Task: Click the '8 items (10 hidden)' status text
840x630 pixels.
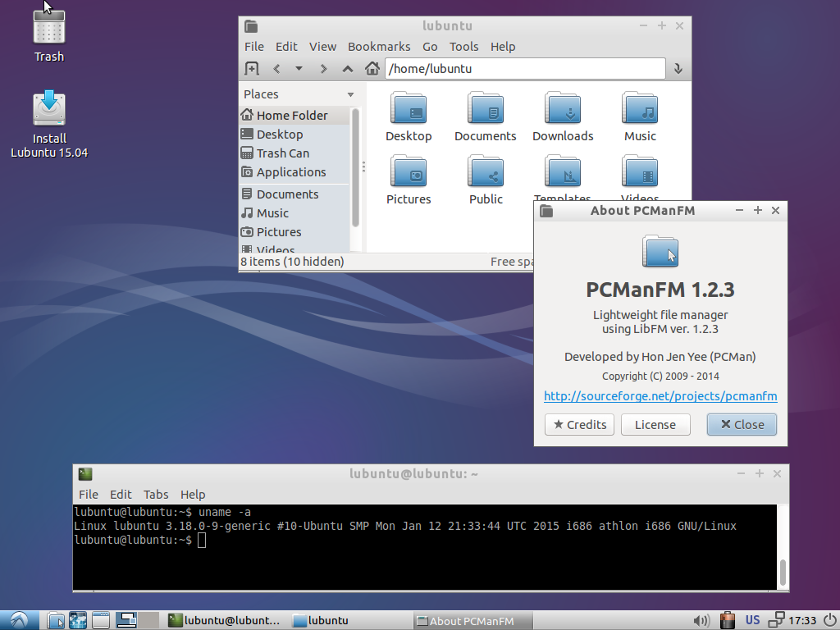Action: coord(292,262)
